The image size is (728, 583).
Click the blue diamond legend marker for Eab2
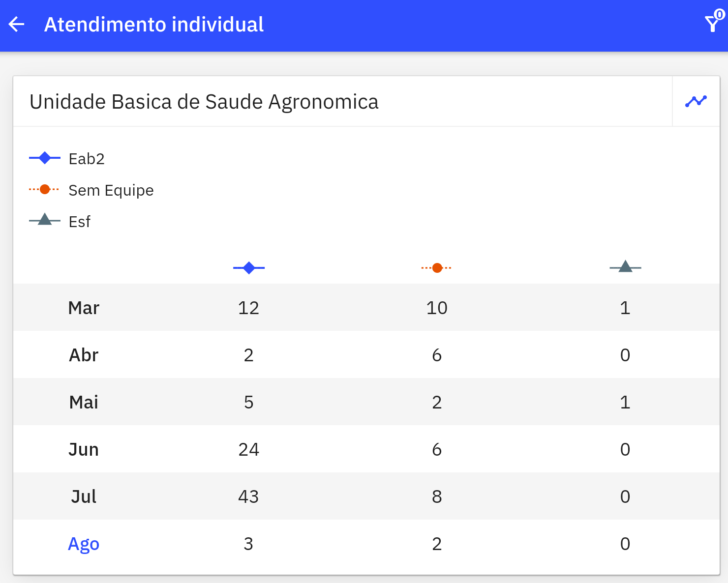(45, 158)
